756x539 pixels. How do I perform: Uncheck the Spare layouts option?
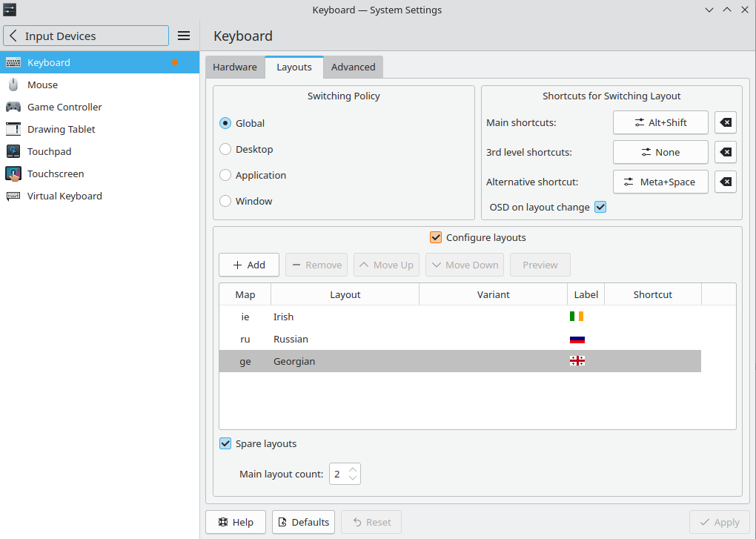tap(225, 443)
